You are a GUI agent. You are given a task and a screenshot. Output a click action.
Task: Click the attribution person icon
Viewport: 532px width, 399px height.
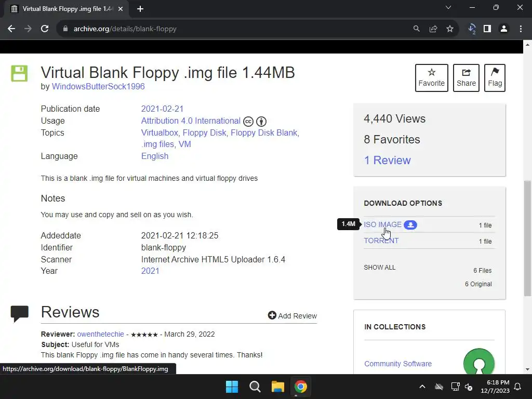[261, 122]
